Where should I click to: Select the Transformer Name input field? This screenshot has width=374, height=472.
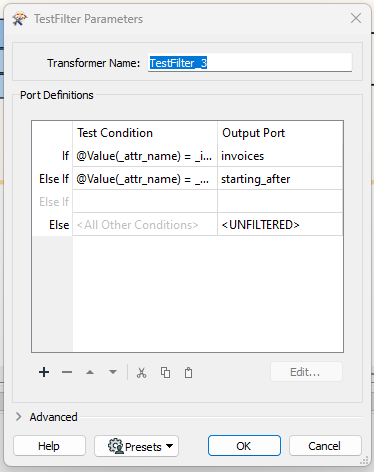point(250,63)
